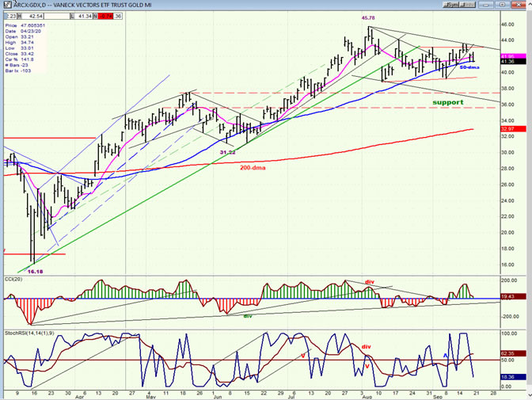
Task: Click the red net change -0.74 field
Action: [103, 14]
